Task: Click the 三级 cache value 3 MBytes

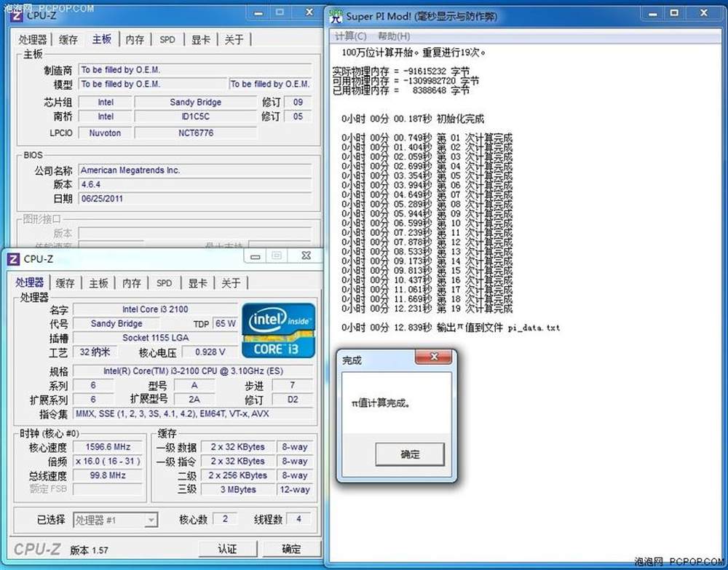Action: (x=238, y=489)
